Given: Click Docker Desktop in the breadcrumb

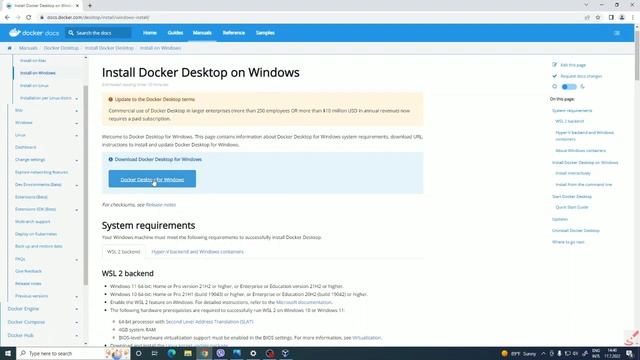Looking at the screenshot, I should click(x=61, y=48).
